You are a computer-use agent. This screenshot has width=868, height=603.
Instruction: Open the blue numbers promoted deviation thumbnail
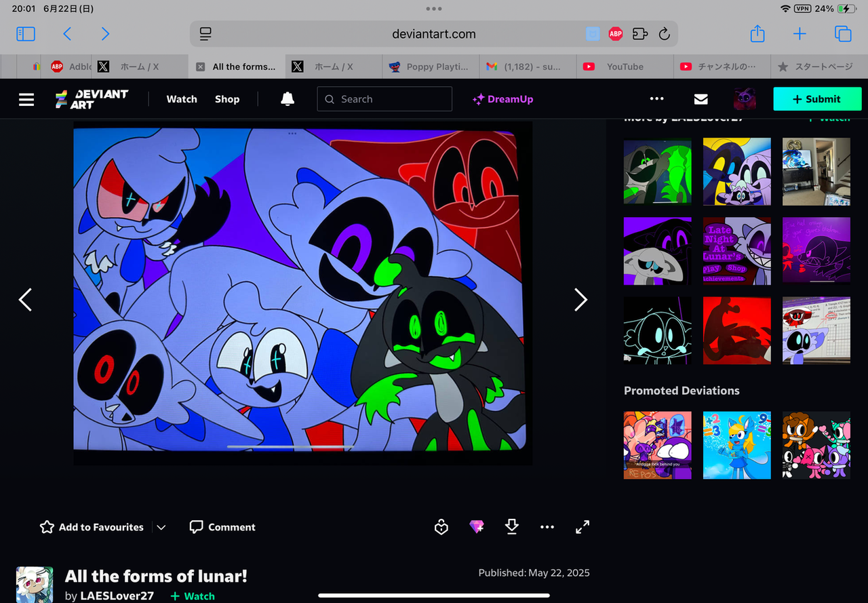(737, 445)
